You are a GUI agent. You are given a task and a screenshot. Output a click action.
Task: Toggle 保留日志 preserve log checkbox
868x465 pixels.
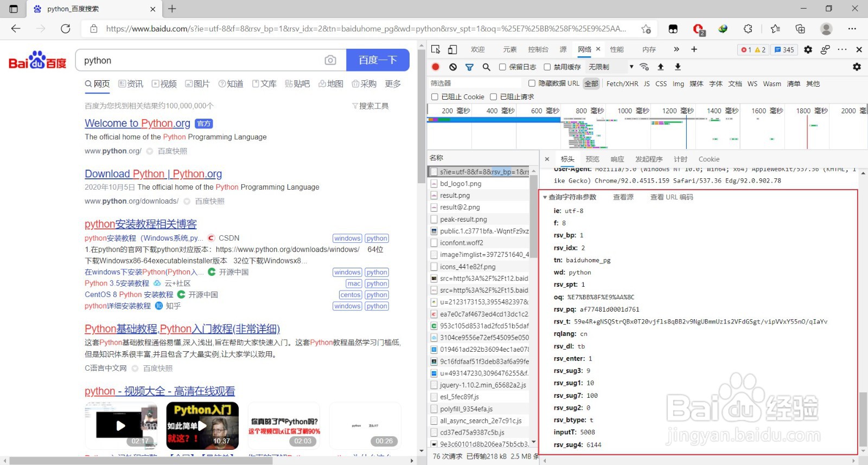[502, 67]
